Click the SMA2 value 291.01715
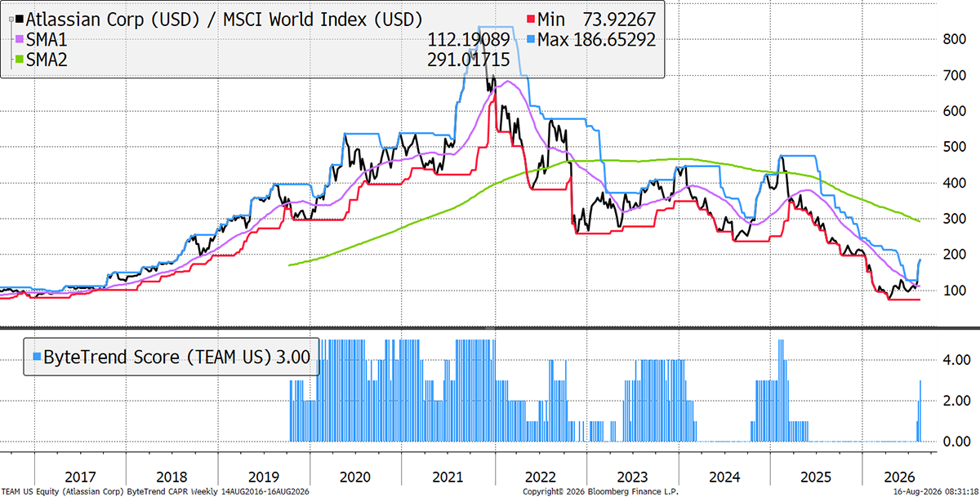 click(469, 60)
